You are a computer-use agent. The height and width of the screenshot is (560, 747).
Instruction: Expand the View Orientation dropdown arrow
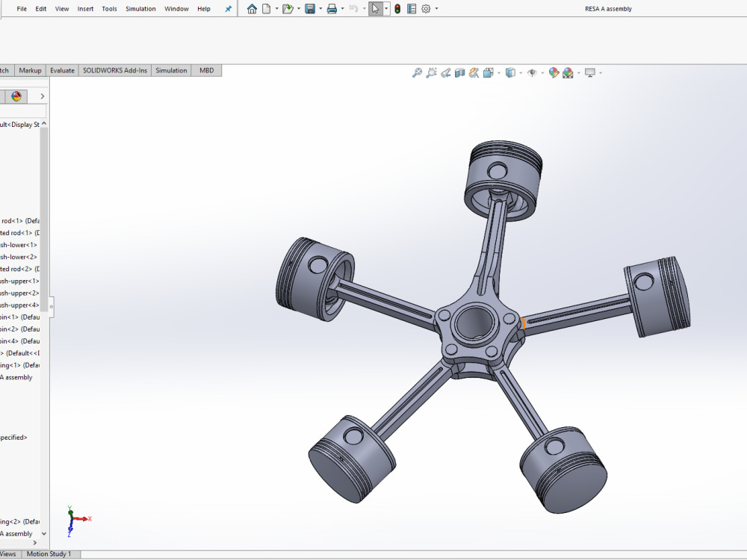coord(499,72)
